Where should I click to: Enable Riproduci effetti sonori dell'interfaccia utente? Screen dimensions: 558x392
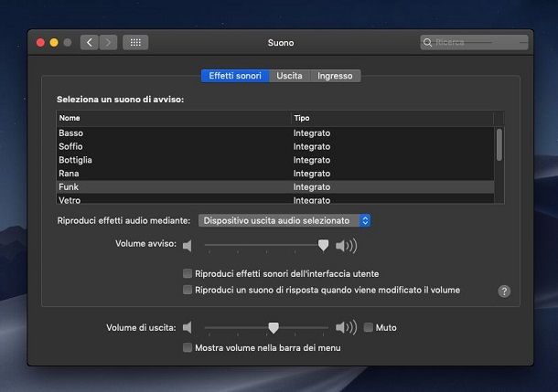pos(188,273)
